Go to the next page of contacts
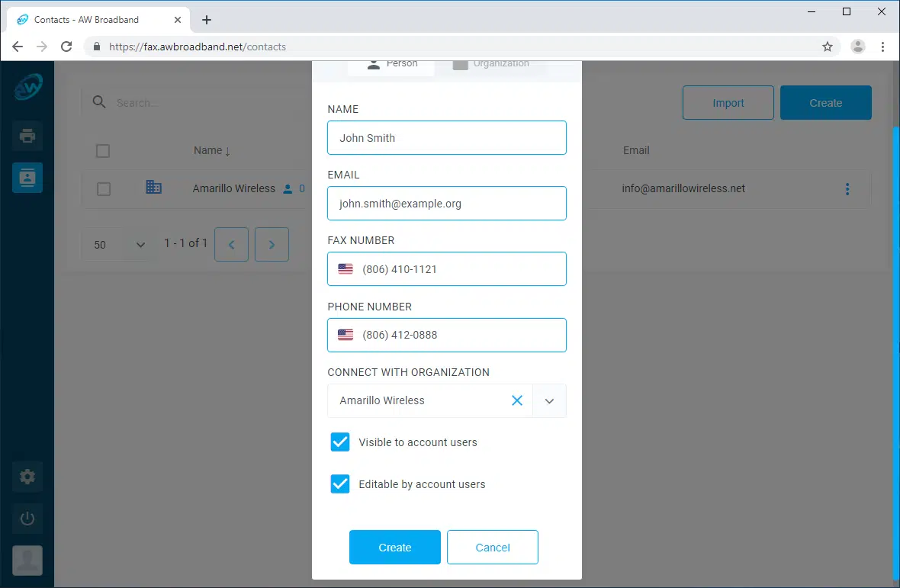This screenshot has width=900, height=588. point(272,244)
